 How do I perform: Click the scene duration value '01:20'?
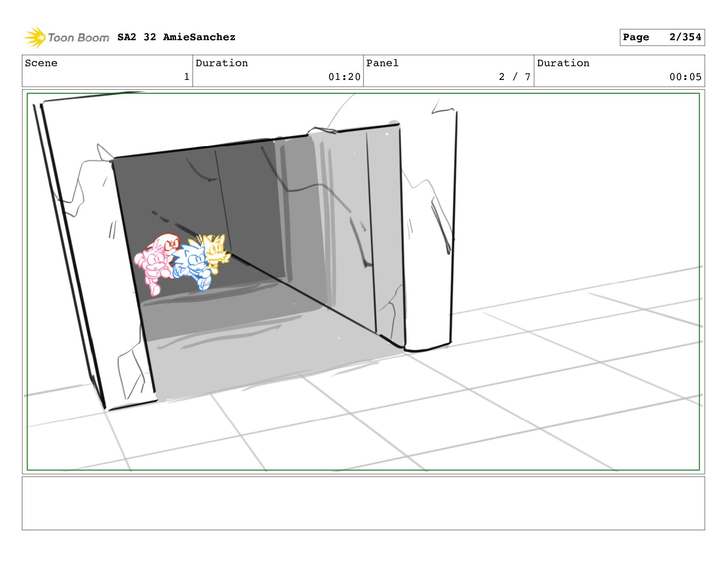(x=344, y=77)
